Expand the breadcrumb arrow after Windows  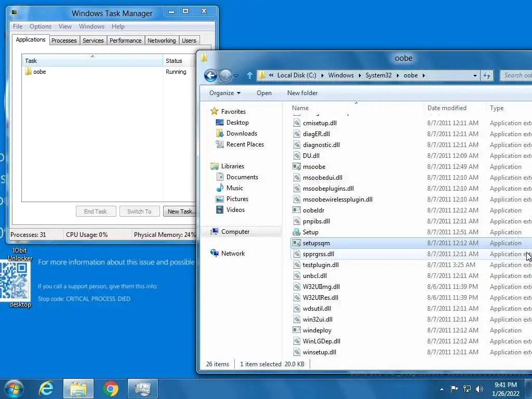360,75
